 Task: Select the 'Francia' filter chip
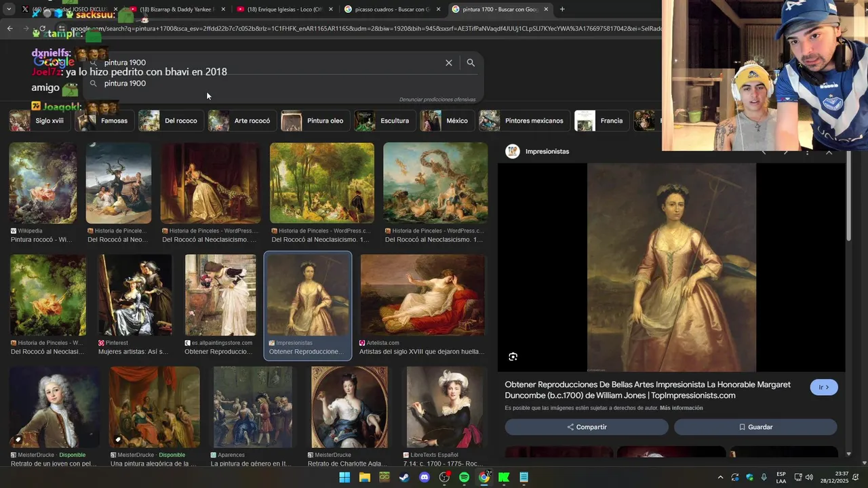click(601, 121)
